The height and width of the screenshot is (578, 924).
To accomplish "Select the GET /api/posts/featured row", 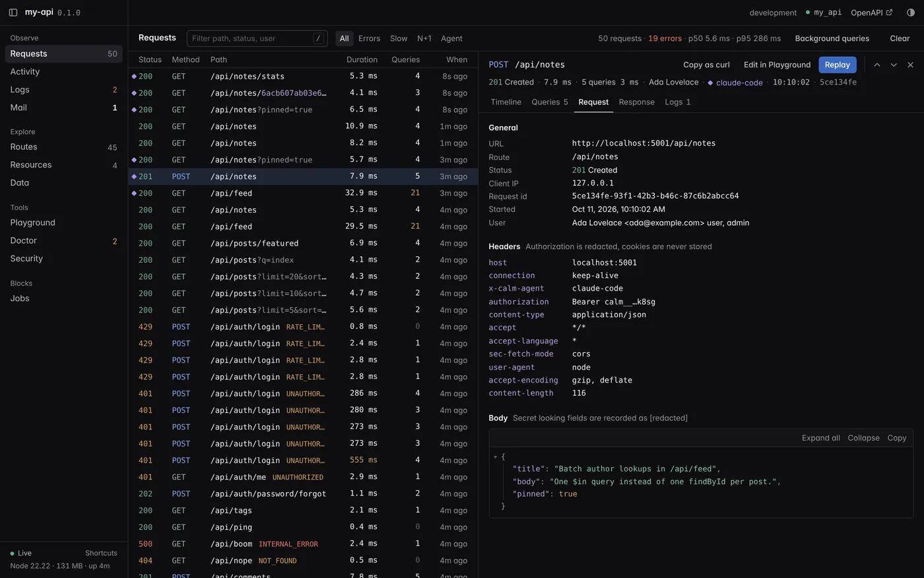I will (x=303, y=243).
